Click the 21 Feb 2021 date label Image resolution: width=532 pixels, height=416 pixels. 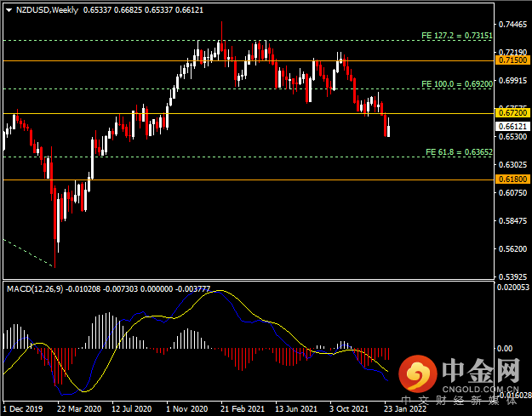coord(242,409)
